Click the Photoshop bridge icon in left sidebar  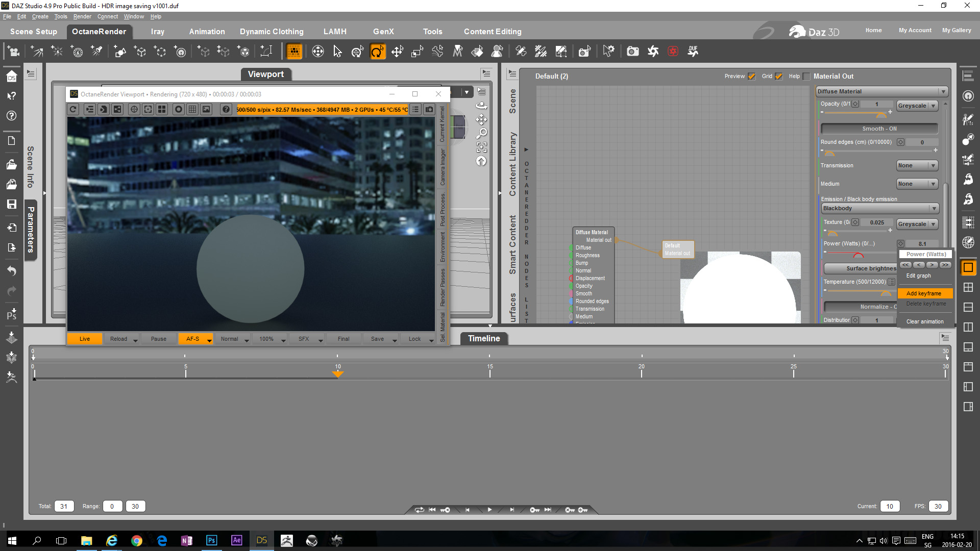pos(12,313)
